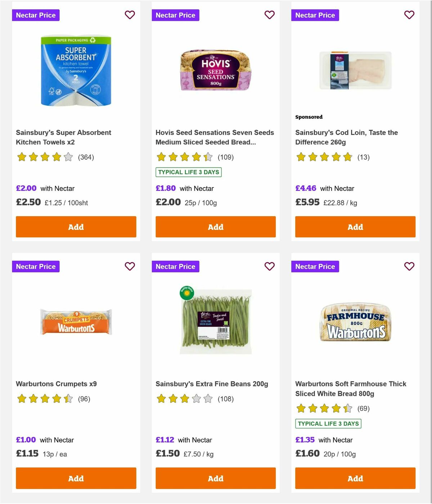Open the Hovis Seed Sensations product page
The width and height of the screenshot is (432, 504).
pos(215,137)
